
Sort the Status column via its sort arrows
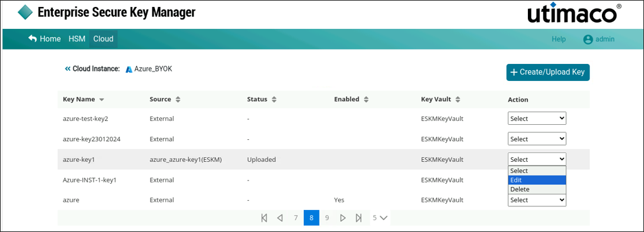(274, 99)
